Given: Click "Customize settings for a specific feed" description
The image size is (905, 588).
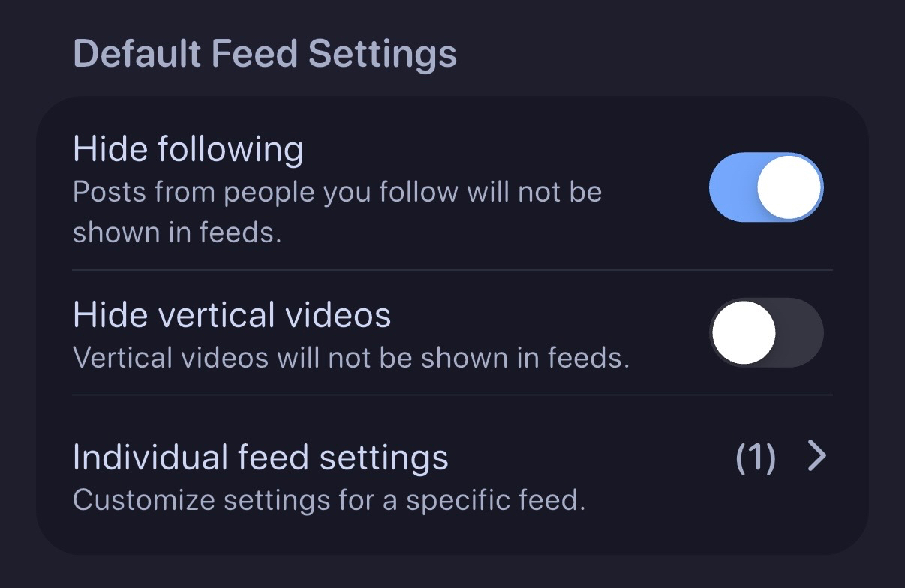Looking at the screenshot, I should coord(329,499).
